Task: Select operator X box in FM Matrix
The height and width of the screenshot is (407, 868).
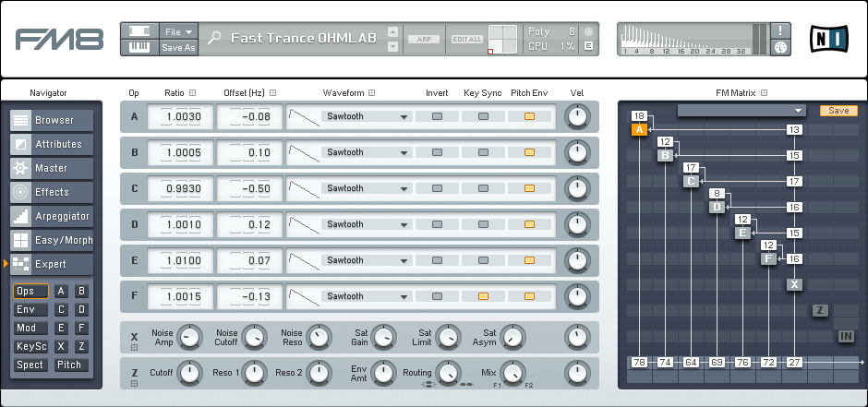Action: (x=794, y=284)
